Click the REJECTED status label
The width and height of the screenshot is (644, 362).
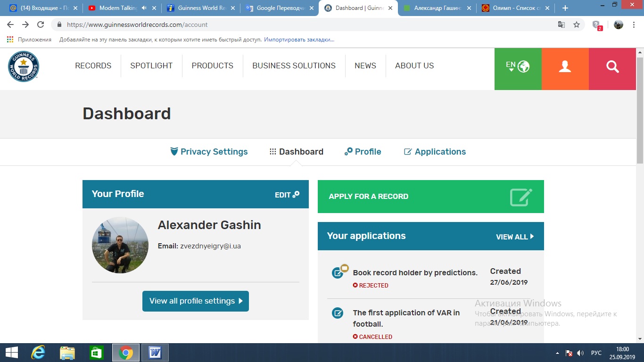click(x=371, y=285)
